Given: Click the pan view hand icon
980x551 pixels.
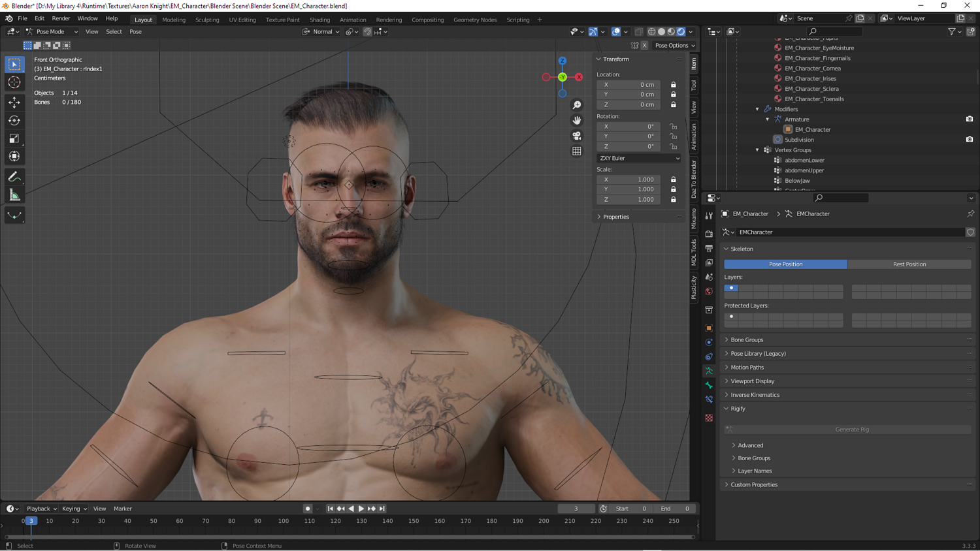Looking at the screenshot, I should point(577,121).
